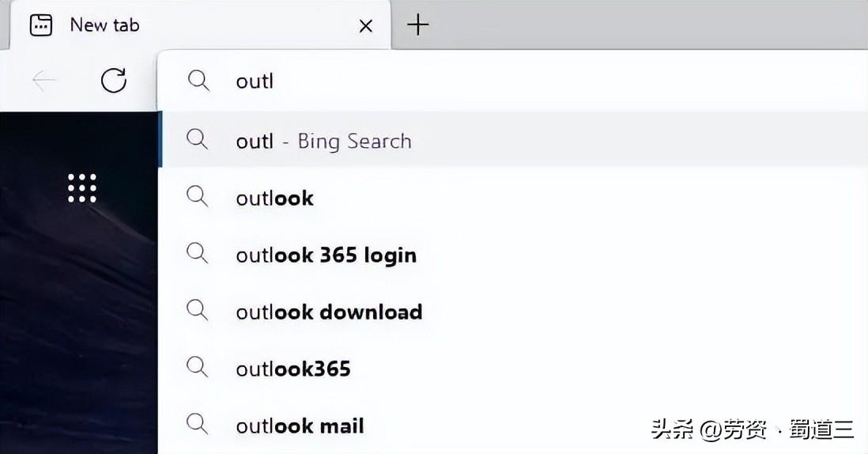This screenshot has width=868, height=454.
Task: Select the outlook mail suggestion
Action: click(512, 426)
